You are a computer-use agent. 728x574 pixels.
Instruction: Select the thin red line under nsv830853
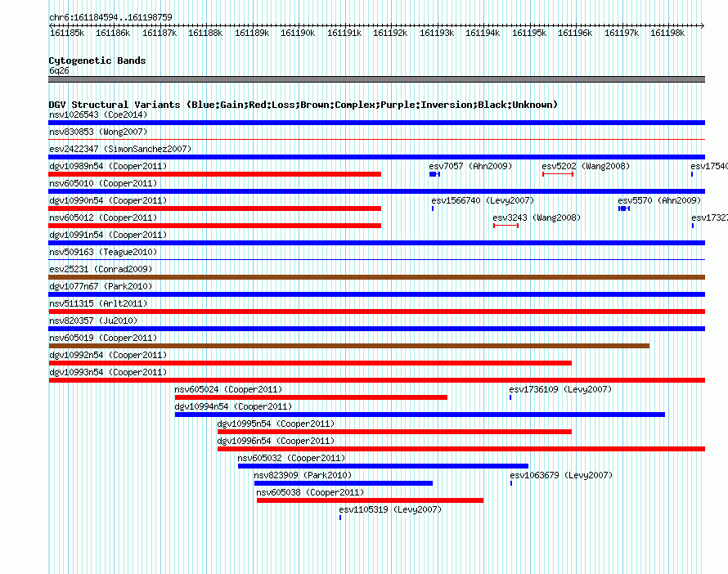point(376,139)
